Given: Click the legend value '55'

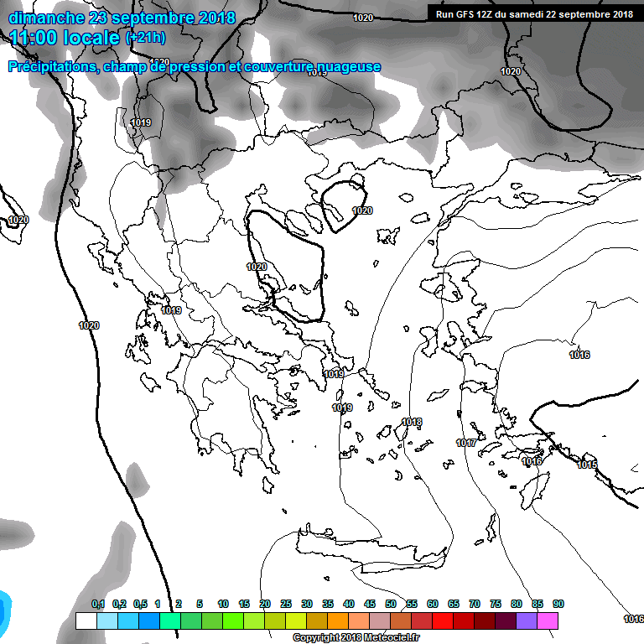Looking at the screenshot, I should (x=412, y=604).
